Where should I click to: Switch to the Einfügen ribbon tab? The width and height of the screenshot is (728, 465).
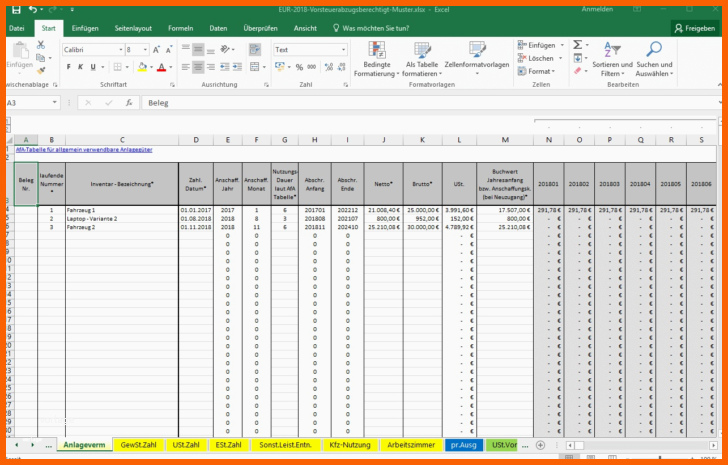[85, 28]
